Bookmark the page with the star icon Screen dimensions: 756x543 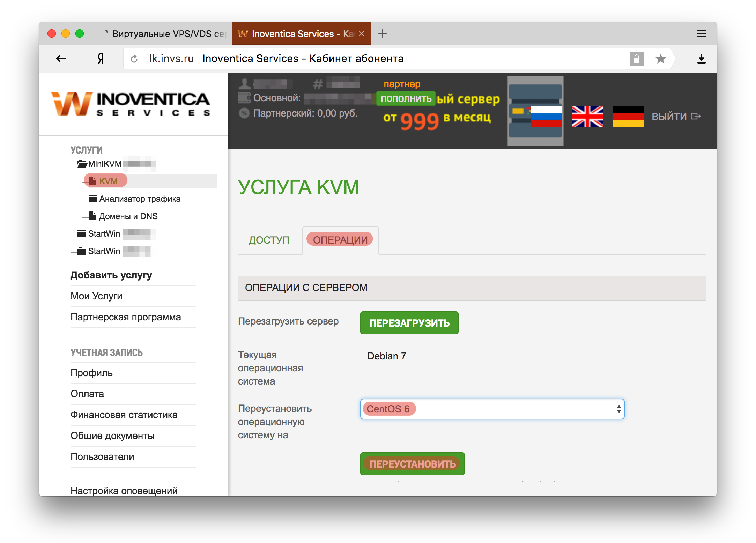[x=660, y=59]
